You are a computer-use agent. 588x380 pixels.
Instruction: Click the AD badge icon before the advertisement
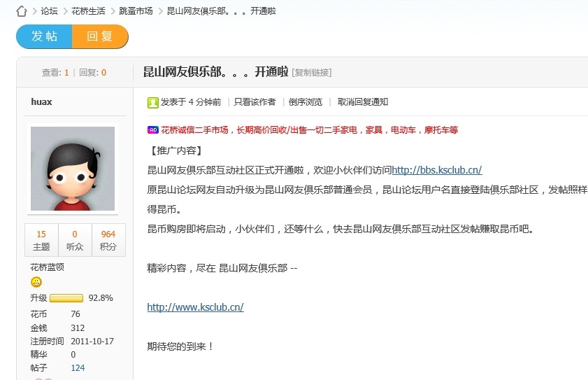coord(152,130)
